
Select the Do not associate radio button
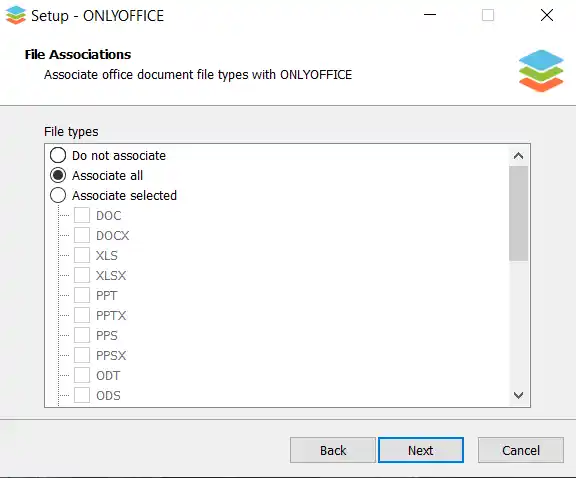tap(58, 155)
